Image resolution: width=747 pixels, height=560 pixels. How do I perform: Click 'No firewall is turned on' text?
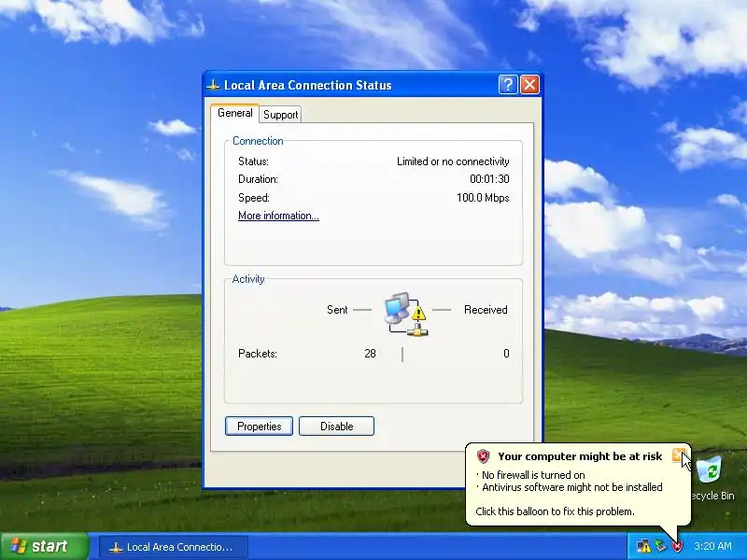point(533,475)
